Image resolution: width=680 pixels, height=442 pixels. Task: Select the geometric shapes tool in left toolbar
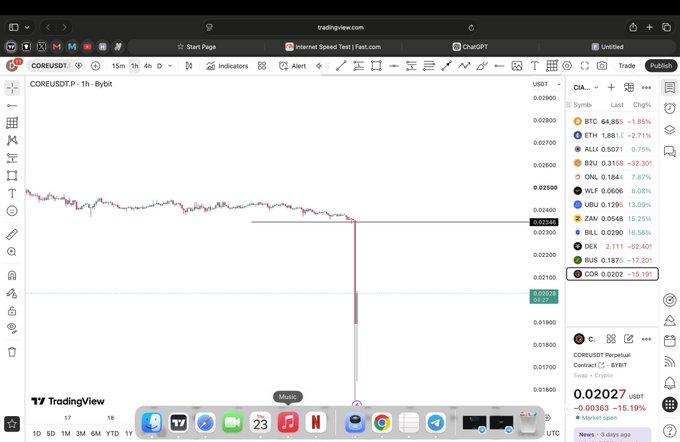12,176
